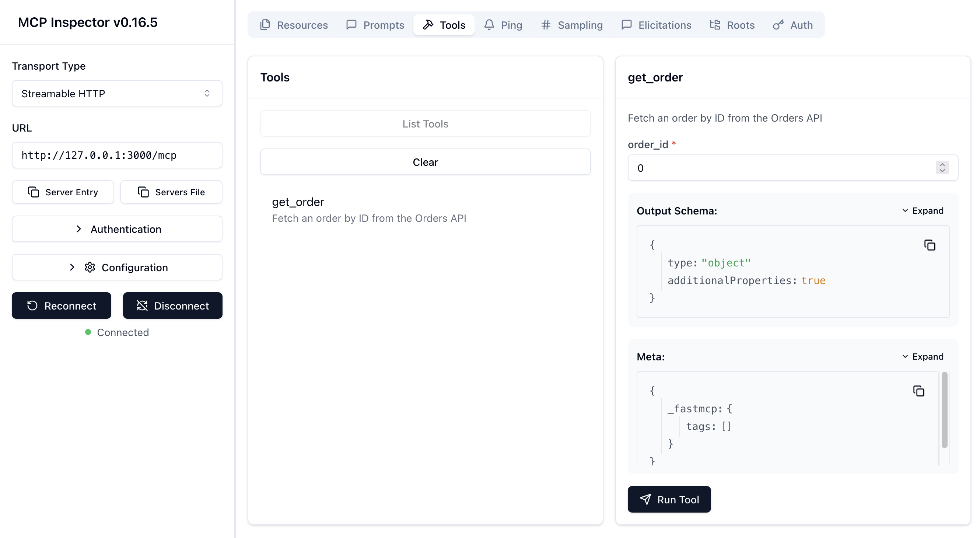Viewport: 980px width, 538px height.
Task: Click the Server Entry copy icon
Action: 34,192
